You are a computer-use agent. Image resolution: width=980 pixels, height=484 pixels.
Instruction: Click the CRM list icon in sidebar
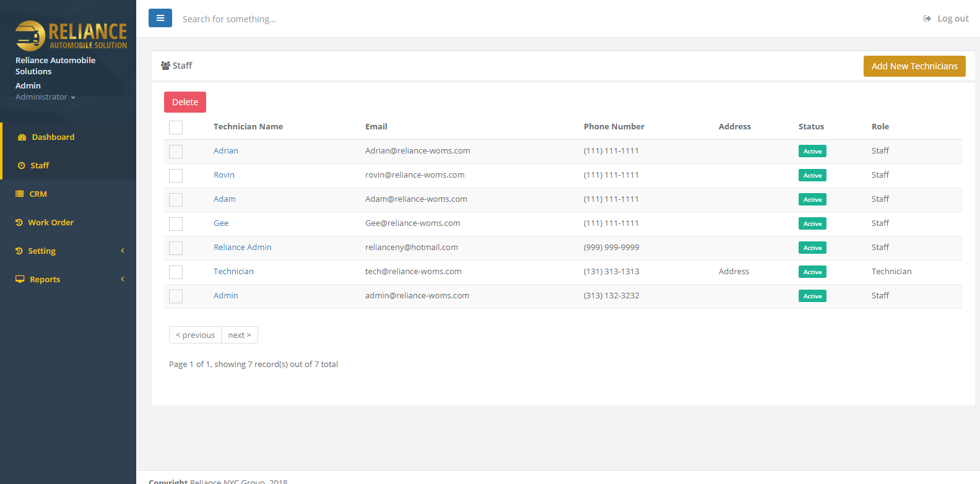click(20, 194)
